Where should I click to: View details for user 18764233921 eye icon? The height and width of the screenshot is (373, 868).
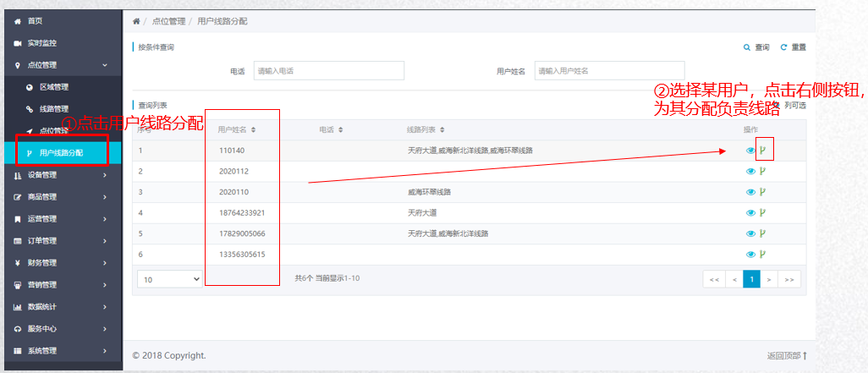click(x=750, y=212)
